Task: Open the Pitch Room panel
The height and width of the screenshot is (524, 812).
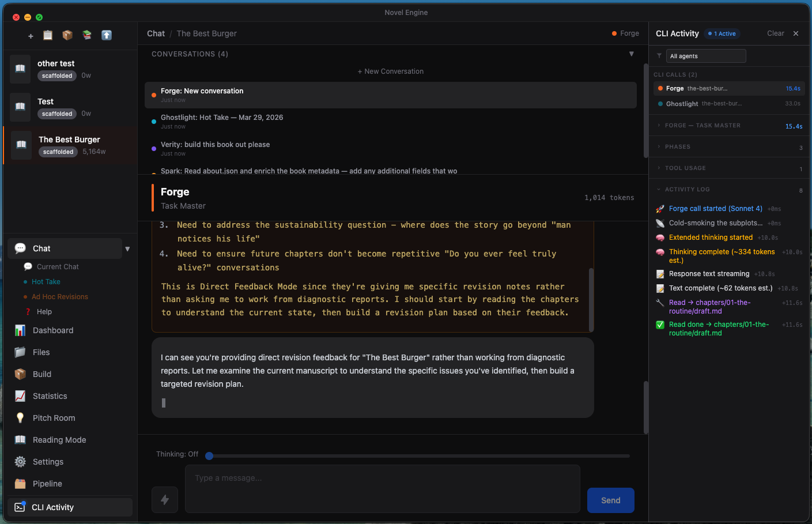Action: point(54,418)
